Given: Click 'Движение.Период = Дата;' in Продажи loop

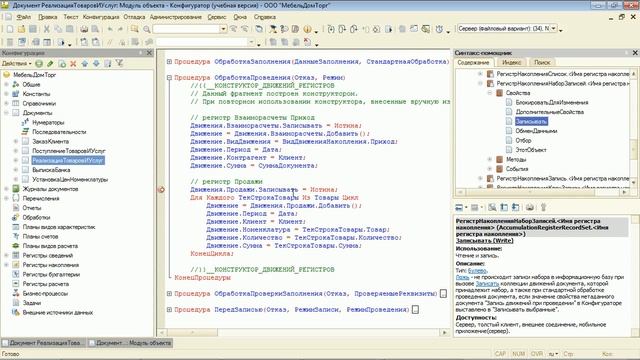Looking at the screenshot, I should (x=251, y=213).
